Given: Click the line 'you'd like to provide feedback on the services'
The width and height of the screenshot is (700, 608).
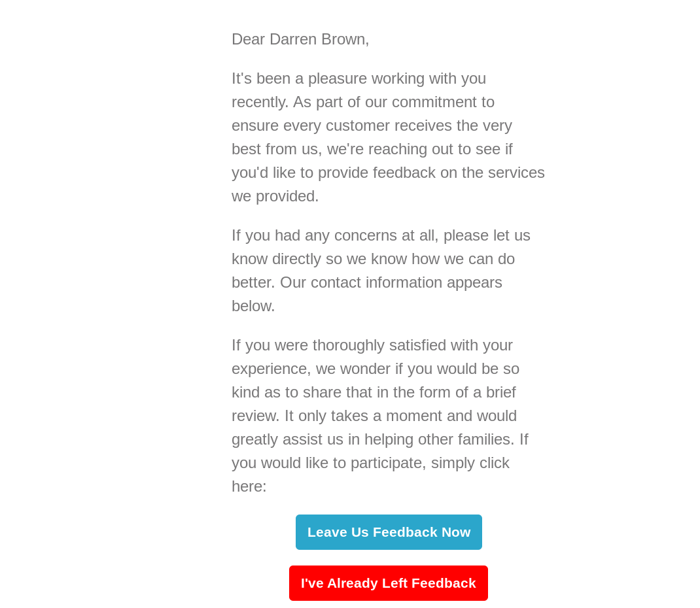Looking at the screenshot, I should (x=388, y=173).
